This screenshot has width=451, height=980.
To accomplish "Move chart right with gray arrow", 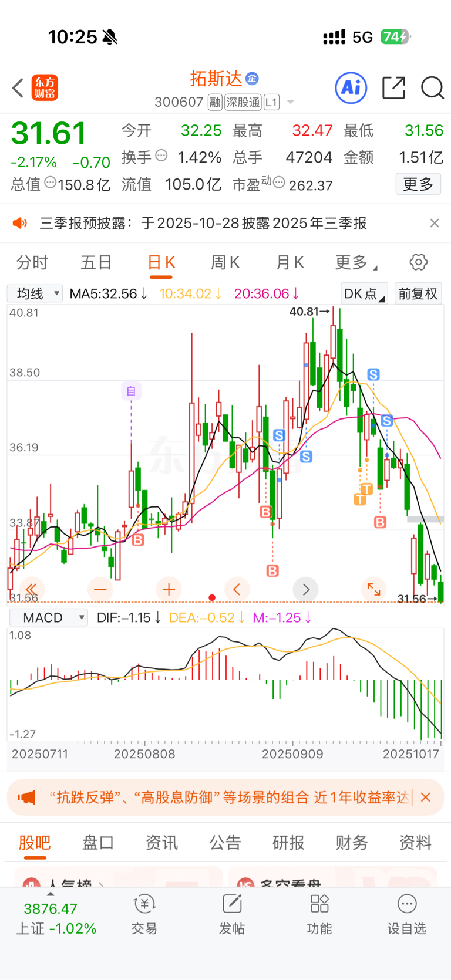I will (x=306, y=589).
